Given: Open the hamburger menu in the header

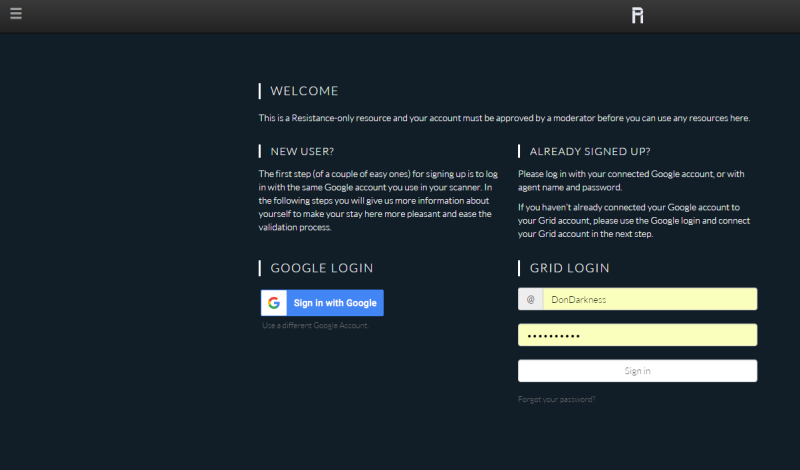Looking at the screenshot, I should [15, 14].
